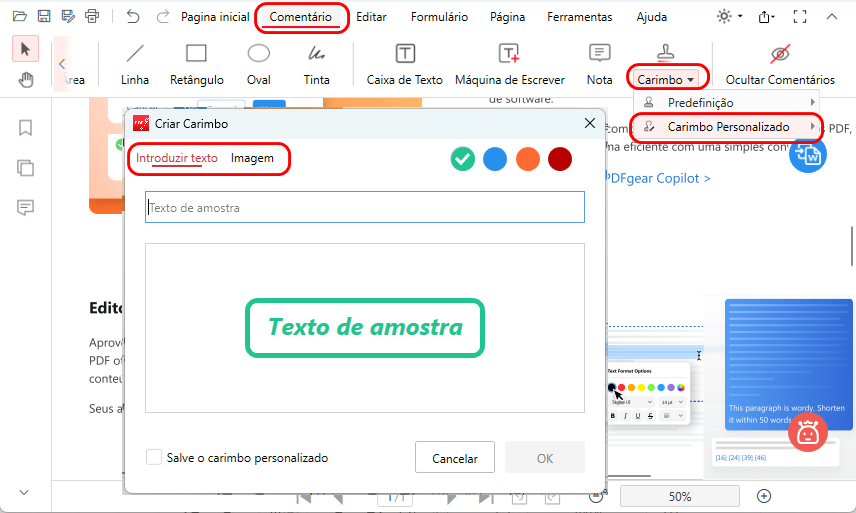856x513 pixels.
Task: Open the Editar tab
Action: pos(371,17)
